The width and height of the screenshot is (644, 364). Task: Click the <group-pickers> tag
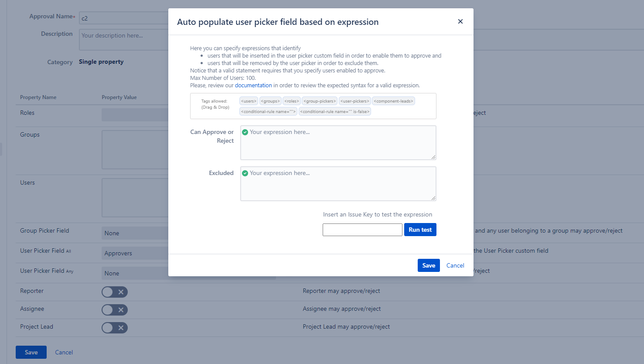pyautogui.click(x=320, y=101)
